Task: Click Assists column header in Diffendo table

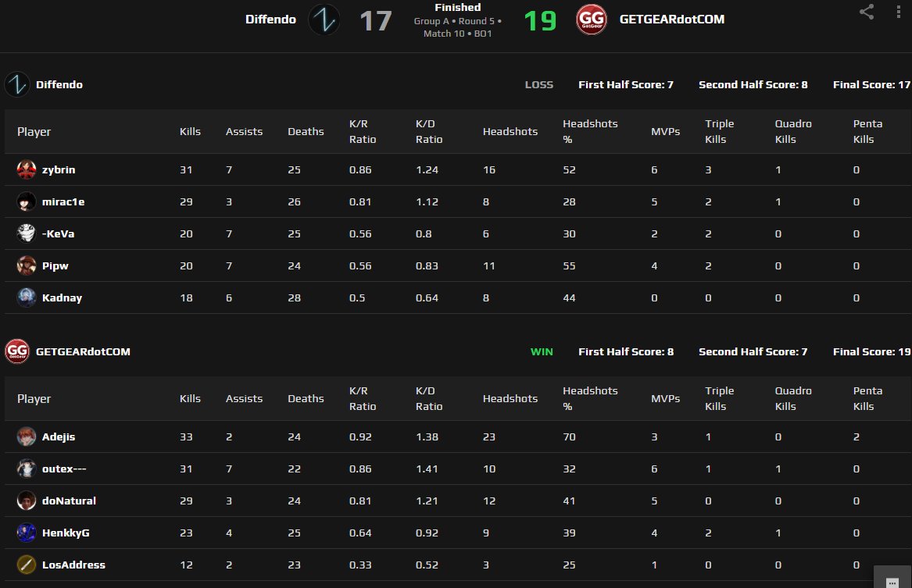Action: pos(245,131)
